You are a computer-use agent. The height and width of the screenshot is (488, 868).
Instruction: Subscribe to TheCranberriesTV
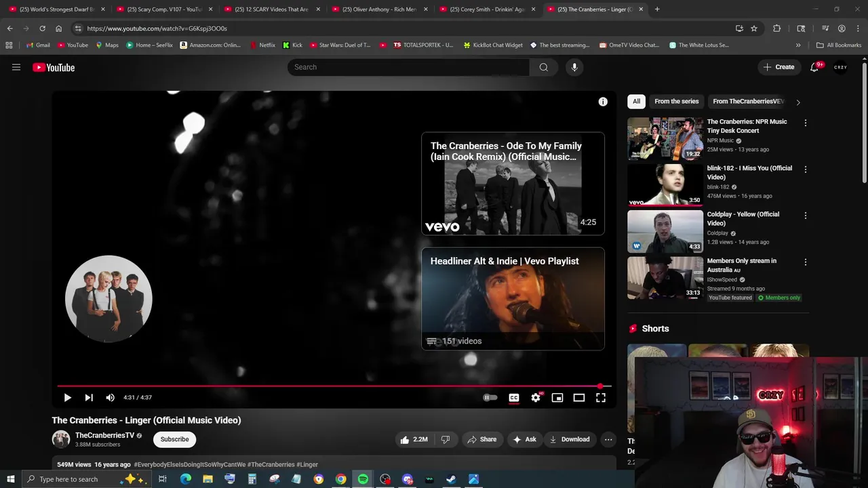(x=174, y=439)
